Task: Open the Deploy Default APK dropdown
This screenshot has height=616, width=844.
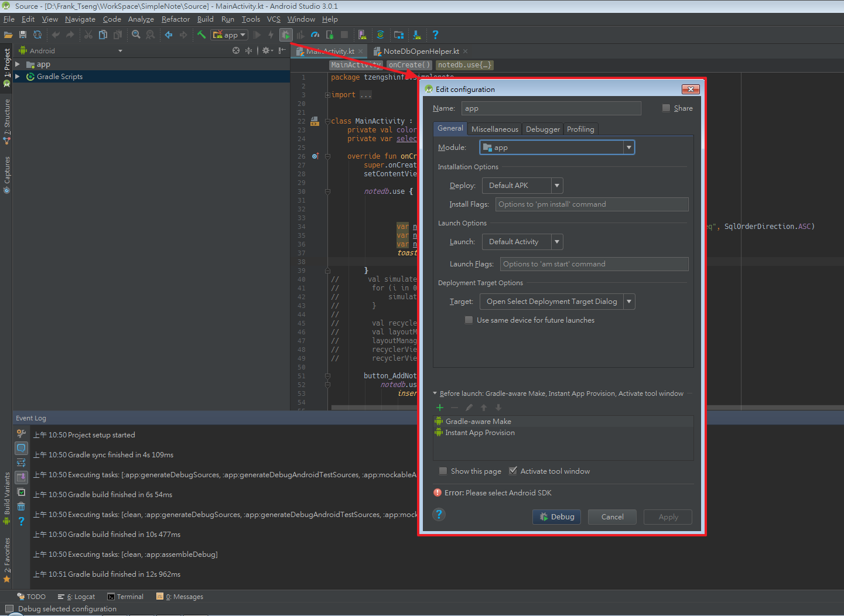Action: click(522, 186)
